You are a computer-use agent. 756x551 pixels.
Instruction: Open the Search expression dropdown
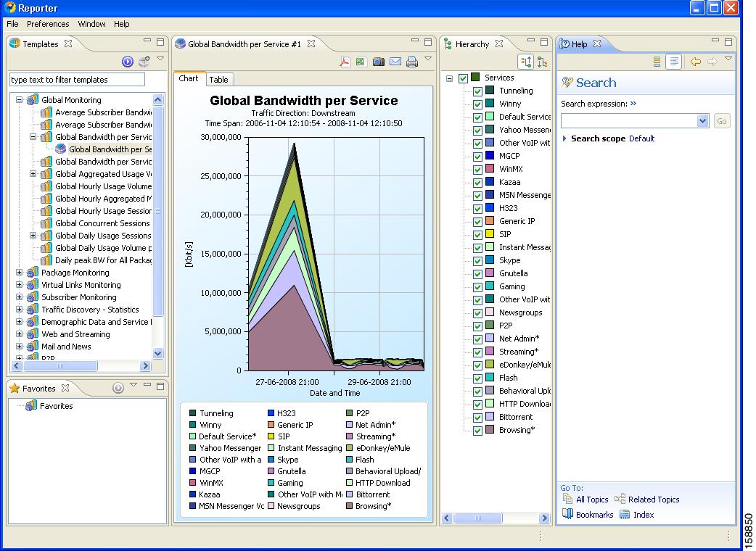click(x=702, y=121)
